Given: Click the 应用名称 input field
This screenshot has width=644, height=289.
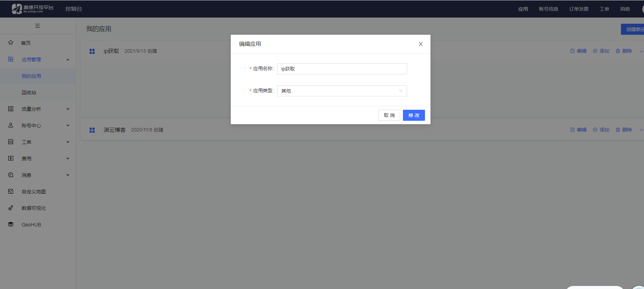Looking at the screenshot, I should [342, 69].
